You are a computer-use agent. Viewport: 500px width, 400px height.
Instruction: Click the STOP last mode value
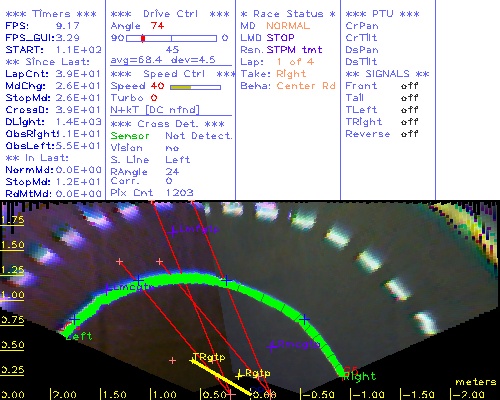coord(281,38)
